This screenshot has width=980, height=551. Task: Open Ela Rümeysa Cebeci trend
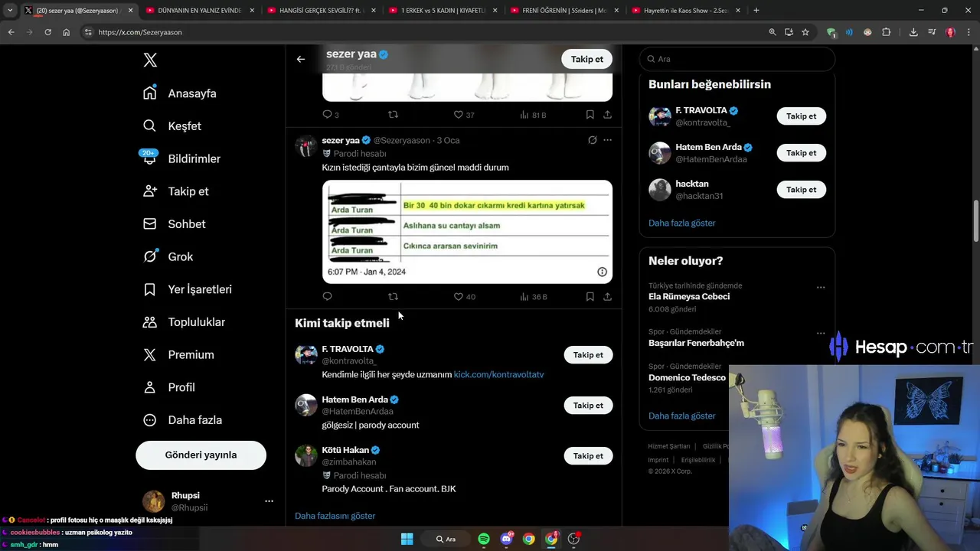point(689,297)
